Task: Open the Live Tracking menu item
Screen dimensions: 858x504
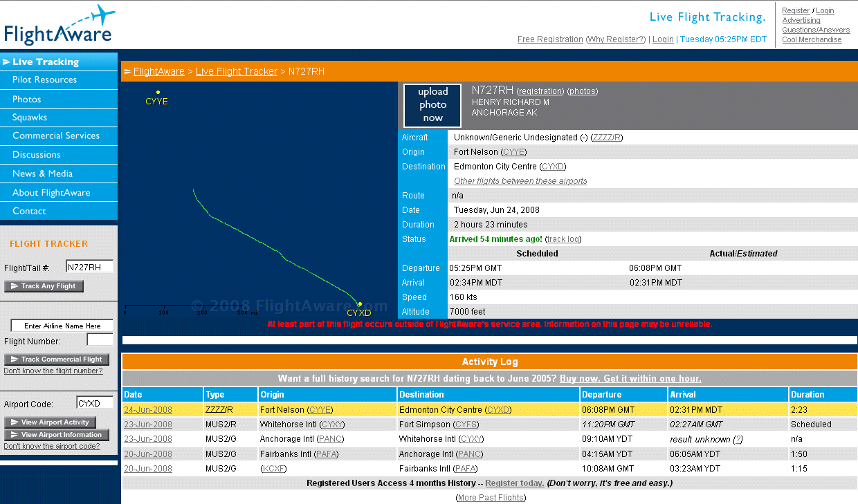Action: click(x=59, y=62)
